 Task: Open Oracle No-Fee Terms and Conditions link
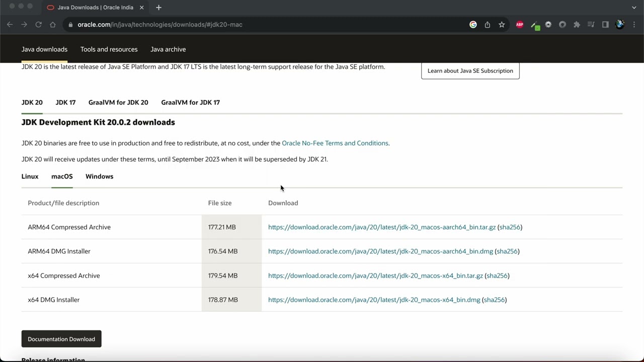point(335,143)
